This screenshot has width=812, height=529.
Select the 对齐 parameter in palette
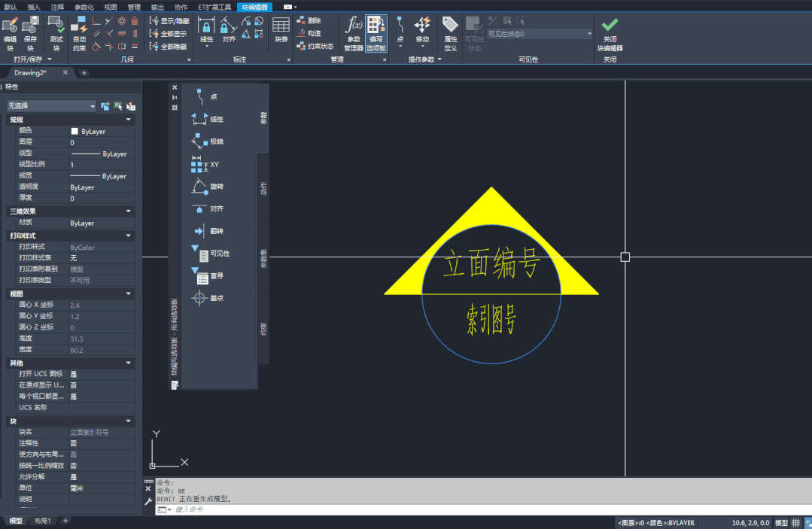click(x=208, y=208)
